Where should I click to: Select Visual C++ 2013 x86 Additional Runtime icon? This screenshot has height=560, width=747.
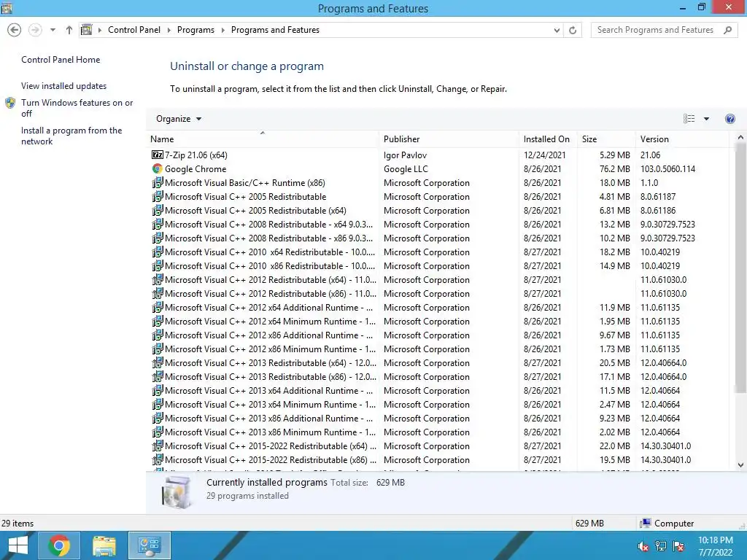(158, 418)
